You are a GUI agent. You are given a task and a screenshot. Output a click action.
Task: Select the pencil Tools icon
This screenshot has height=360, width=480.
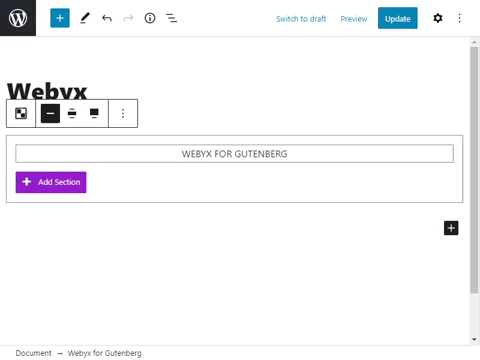85,18
